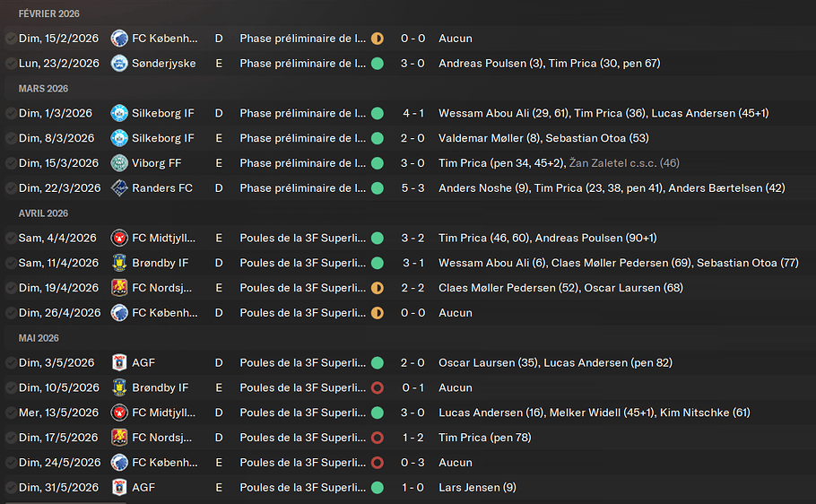Click the draw result icon for 15/2/2026

378,39
